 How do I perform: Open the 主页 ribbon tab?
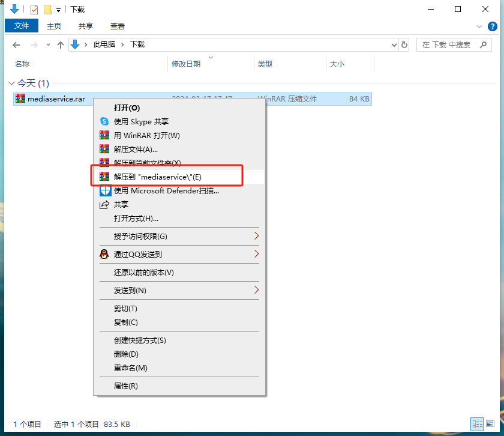point(54,26)
